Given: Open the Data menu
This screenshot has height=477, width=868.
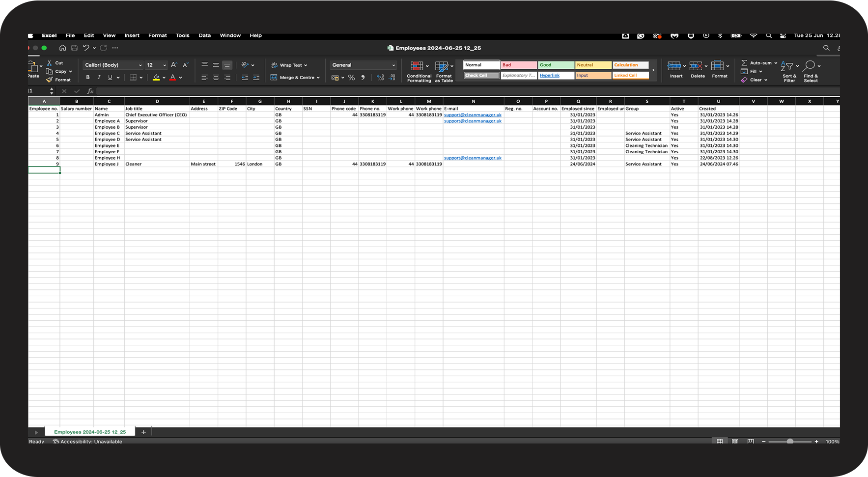Looking at the screenshot, I should point(204,35).
